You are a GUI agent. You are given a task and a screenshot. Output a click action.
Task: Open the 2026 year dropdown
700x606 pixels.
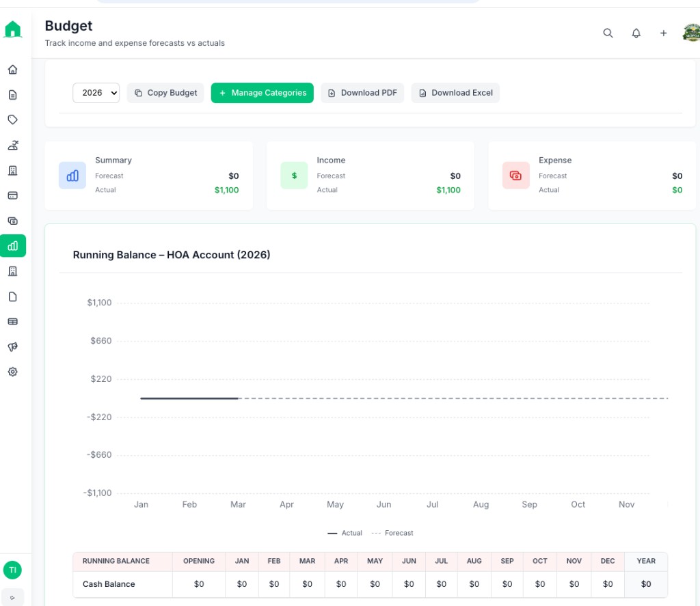click(96, 92)
